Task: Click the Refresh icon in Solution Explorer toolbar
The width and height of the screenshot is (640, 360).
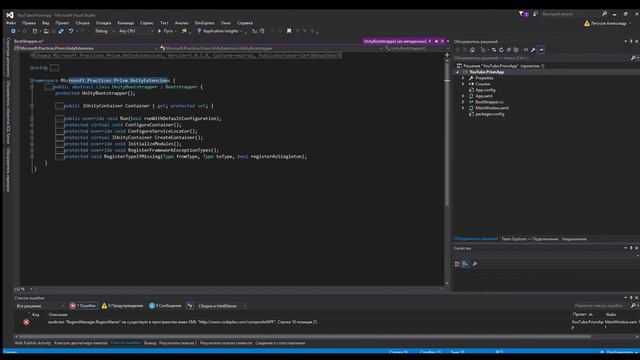Action: pyautogui.click(x=501, y=50)
